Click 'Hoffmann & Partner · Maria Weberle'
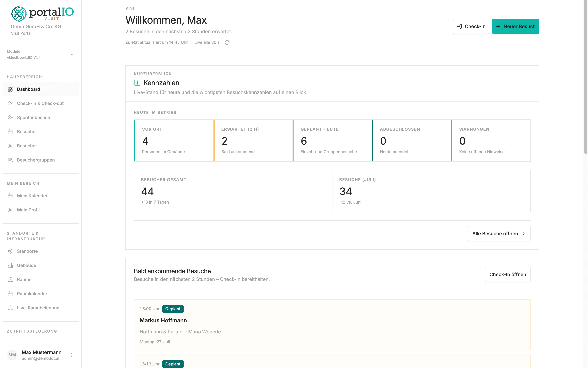The width and height of the screenshot is (588, 368). click(180, 332)
